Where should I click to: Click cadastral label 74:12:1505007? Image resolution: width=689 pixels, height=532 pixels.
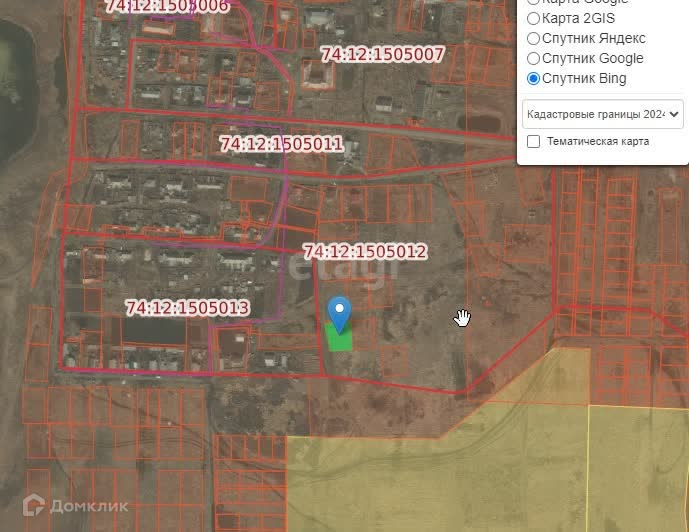click(x=382, y=54)
